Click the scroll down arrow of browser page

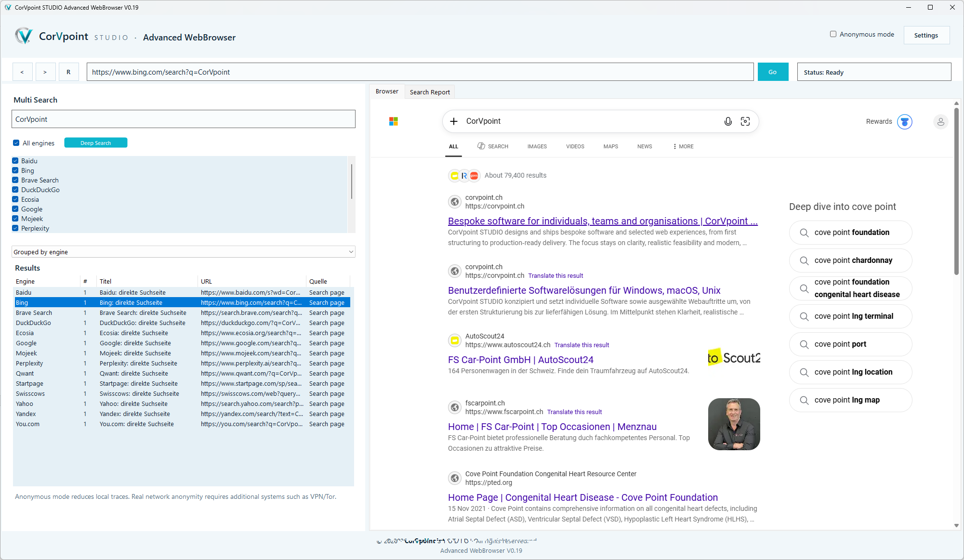tap(956, 526)
